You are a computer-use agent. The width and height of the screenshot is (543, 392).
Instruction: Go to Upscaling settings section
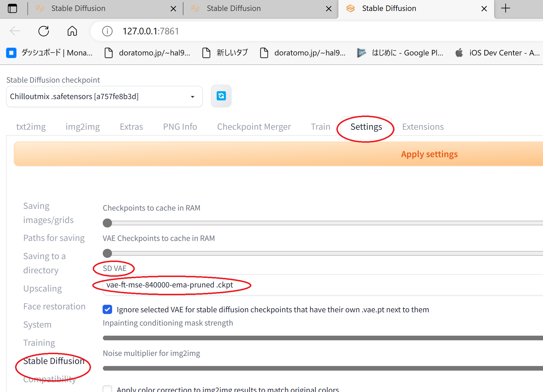tap(42, 288)
